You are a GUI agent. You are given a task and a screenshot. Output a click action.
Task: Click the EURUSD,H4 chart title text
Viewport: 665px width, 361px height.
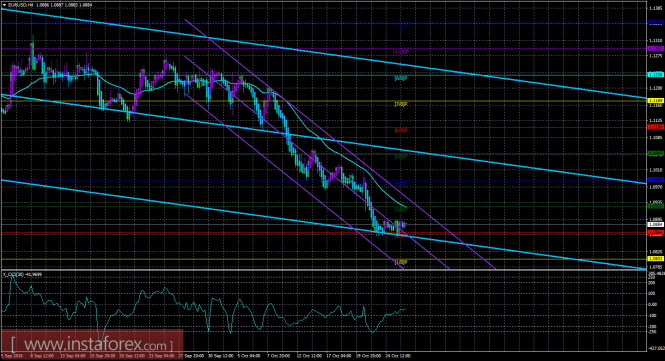20,5
